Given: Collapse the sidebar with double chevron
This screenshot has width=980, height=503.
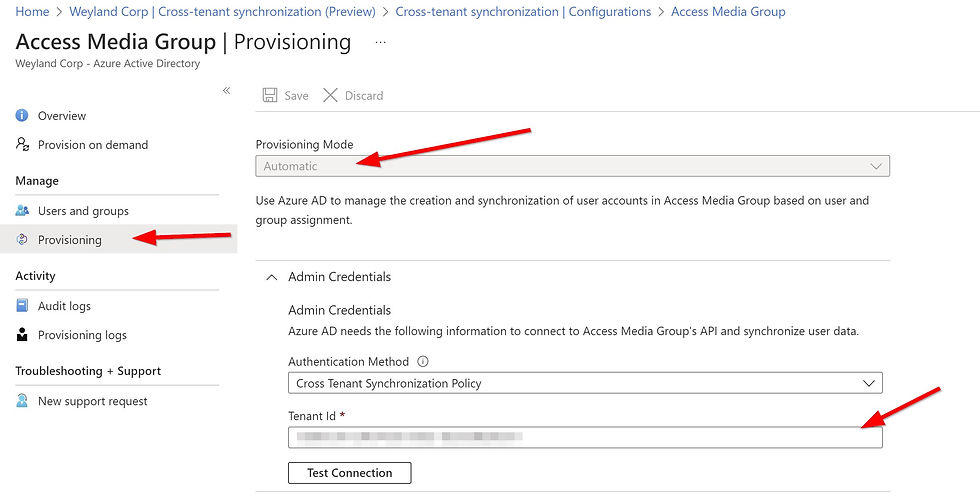Looking at the screenshot, I should [x=226, y=91].
